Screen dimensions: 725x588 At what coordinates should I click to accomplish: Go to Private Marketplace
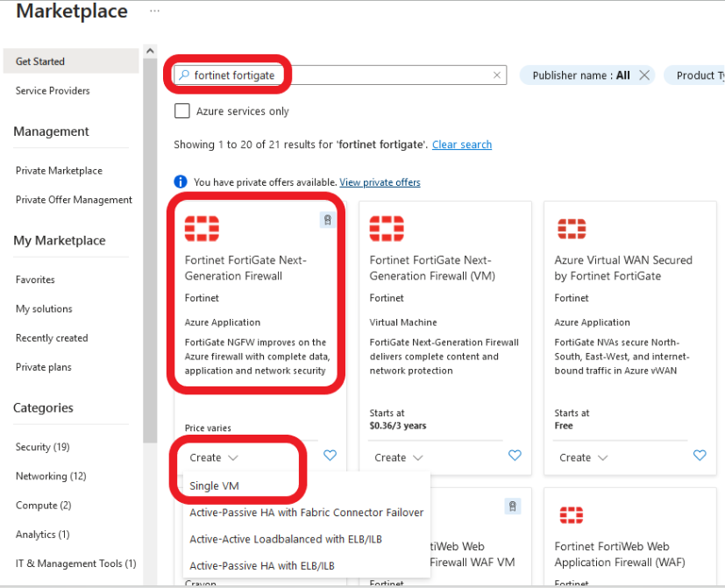(60, 171)
